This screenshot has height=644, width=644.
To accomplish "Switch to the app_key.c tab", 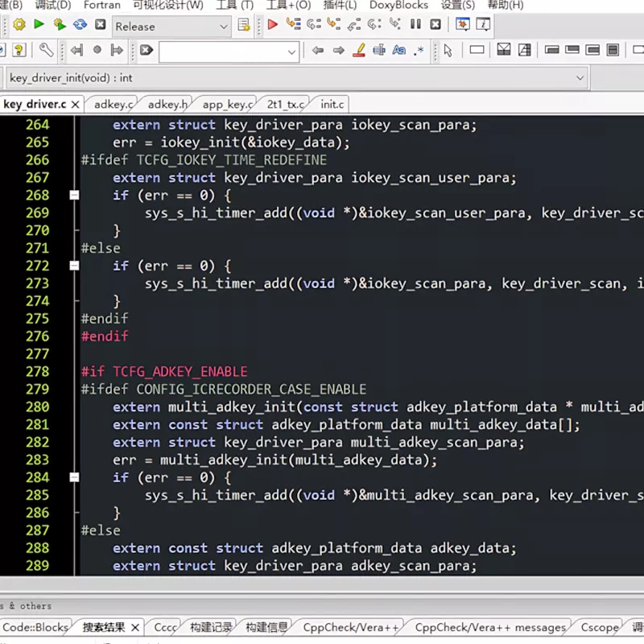I will pyautogui.click(x=227, y=105).
